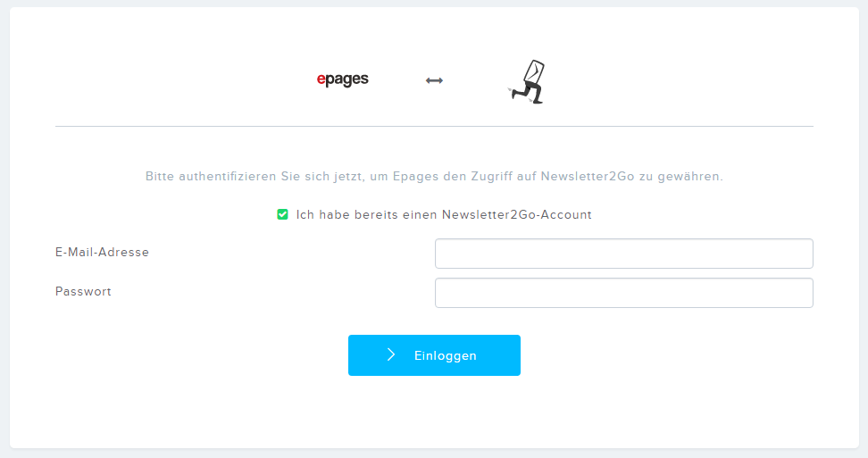The height and width of the screenshot is (458, 868).
Task: Focus the E-Mail-Adresse input field
Action: click(x=624, y=254)
